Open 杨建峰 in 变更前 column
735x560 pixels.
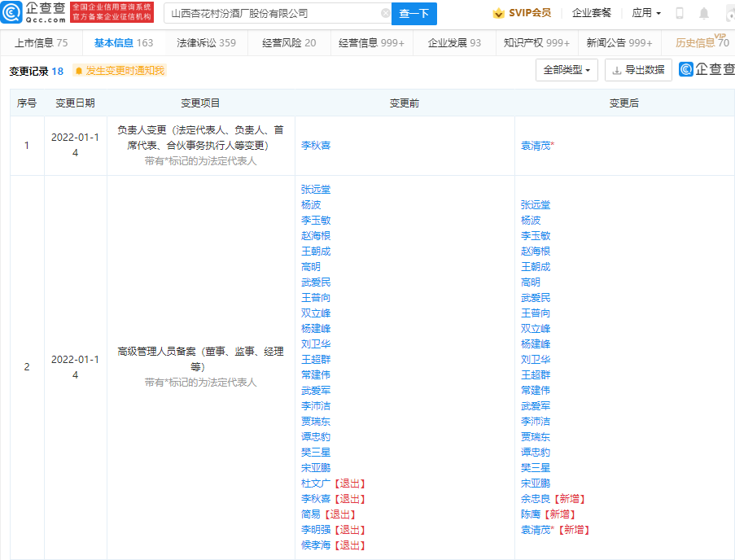coord(316,329)
